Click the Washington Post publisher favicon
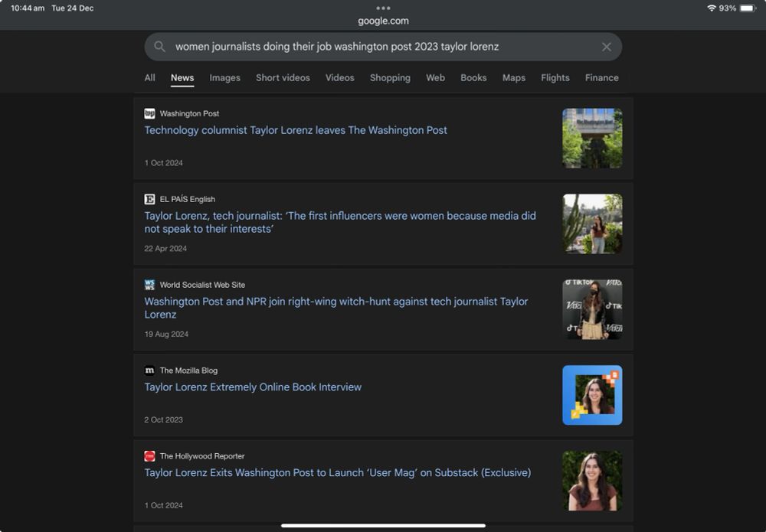 149,113
